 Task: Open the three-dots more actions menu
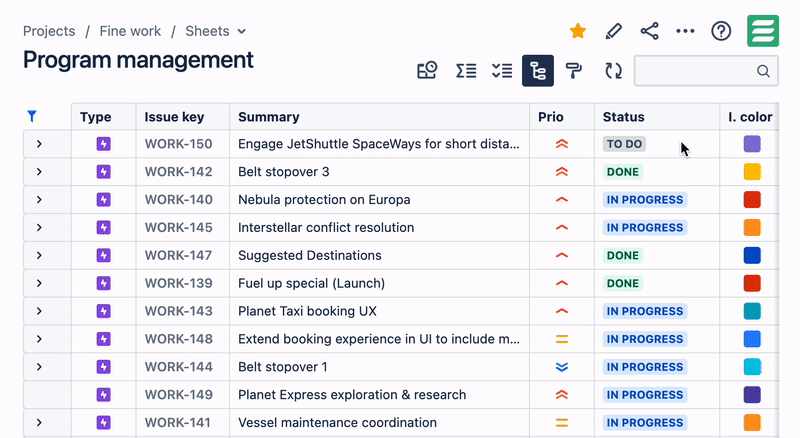point(685,31)
